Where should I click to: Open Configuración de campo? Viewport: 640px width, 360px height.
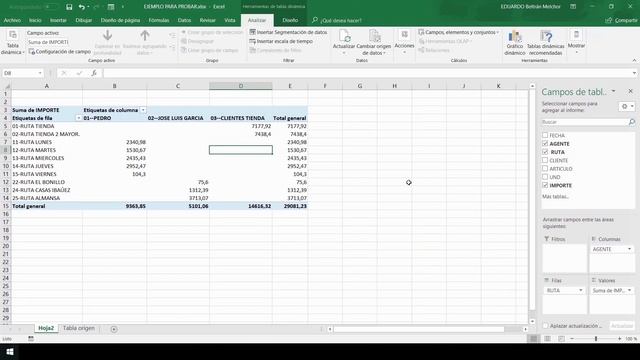click(60, 52)
